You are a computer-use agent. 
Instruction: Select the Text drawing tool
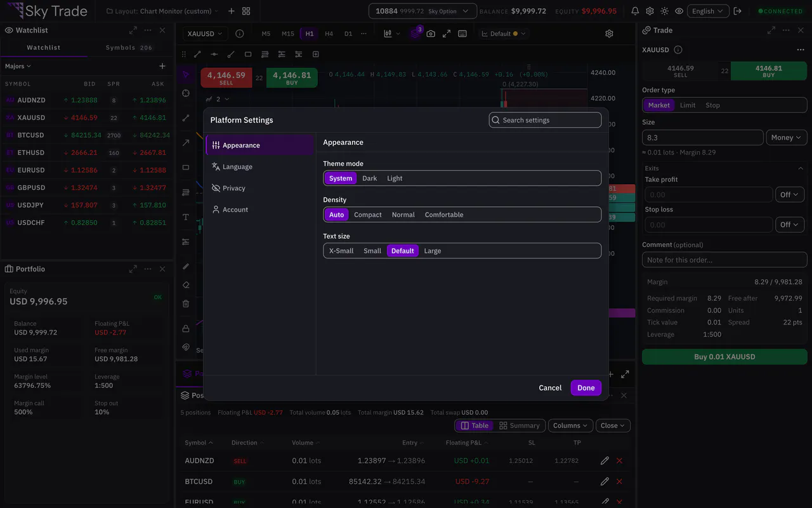tap(186, 217)
